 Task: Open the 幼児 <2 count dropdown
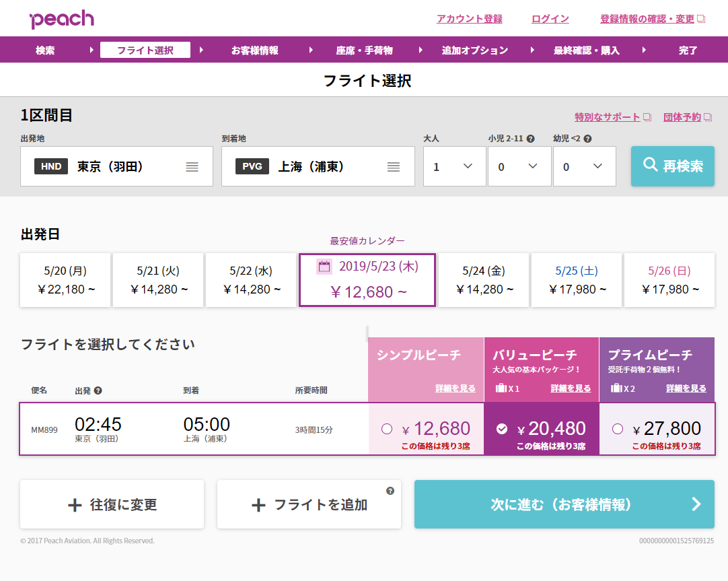585,166
